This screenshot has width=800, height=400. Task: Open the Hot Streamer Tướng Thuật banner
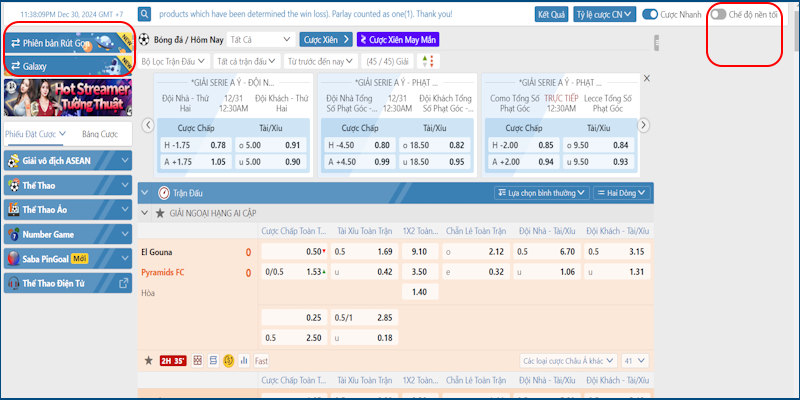pos(68,99)
